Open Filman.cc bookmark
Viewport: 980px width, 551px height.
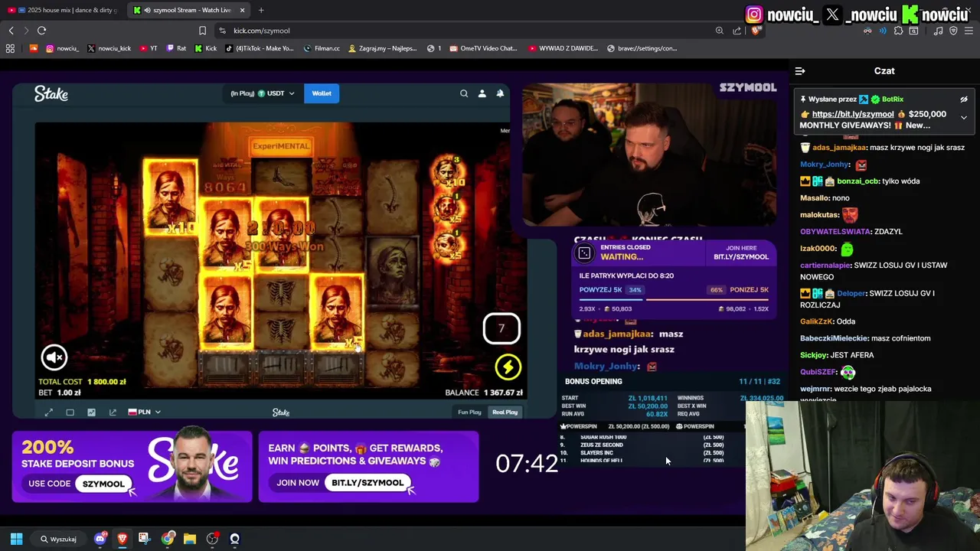click(x=322, y=48)
